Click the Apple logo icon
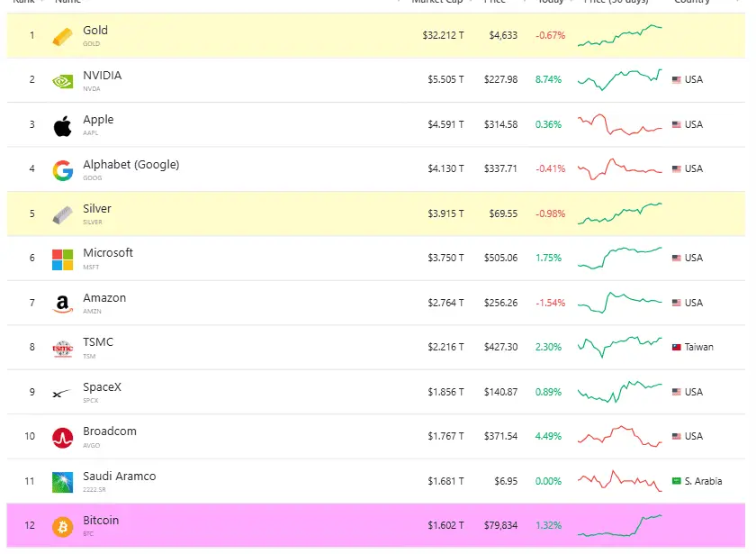The width and height of the screenshot is (756, 554). (x=63, y=126)
